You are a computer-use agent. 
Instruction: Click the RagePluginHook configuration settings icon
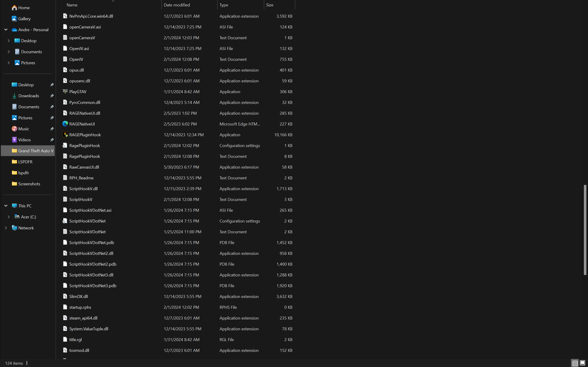click(65, 145)
